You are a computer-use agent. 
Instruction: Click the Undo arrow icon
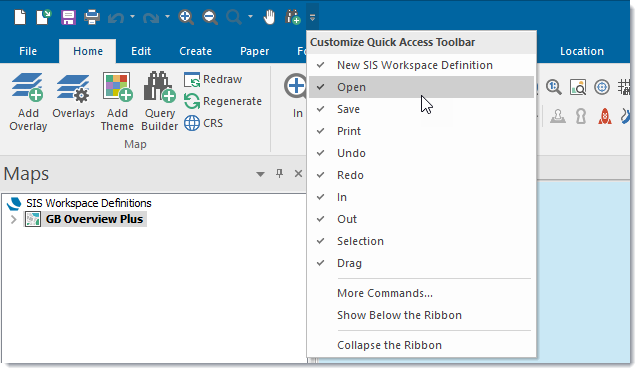click(116, 18)
